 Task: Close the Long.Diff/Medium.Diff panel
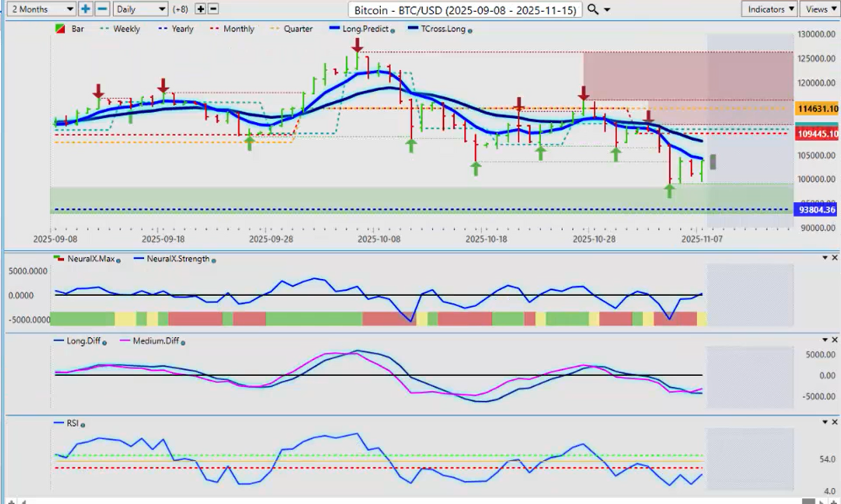tap(834, 340)
